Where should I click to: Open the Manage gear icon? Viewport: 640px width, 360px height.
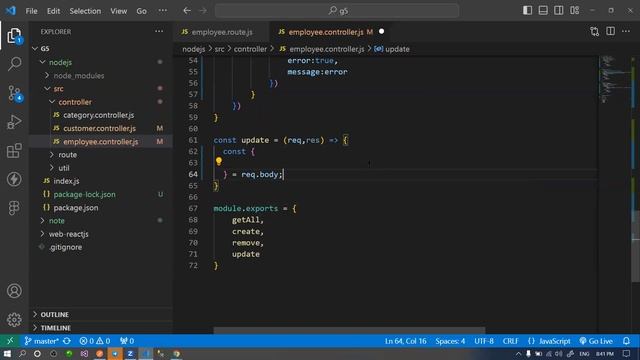[14, 319]
